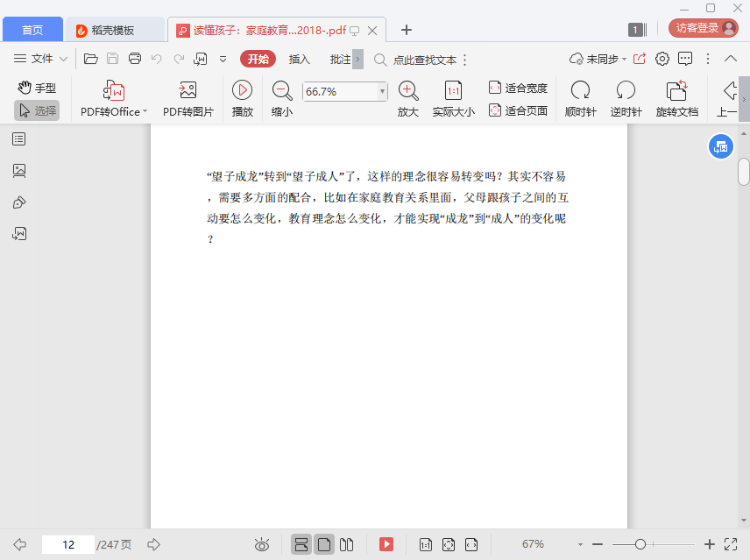Open the 文件 menu

click(40, 59)
